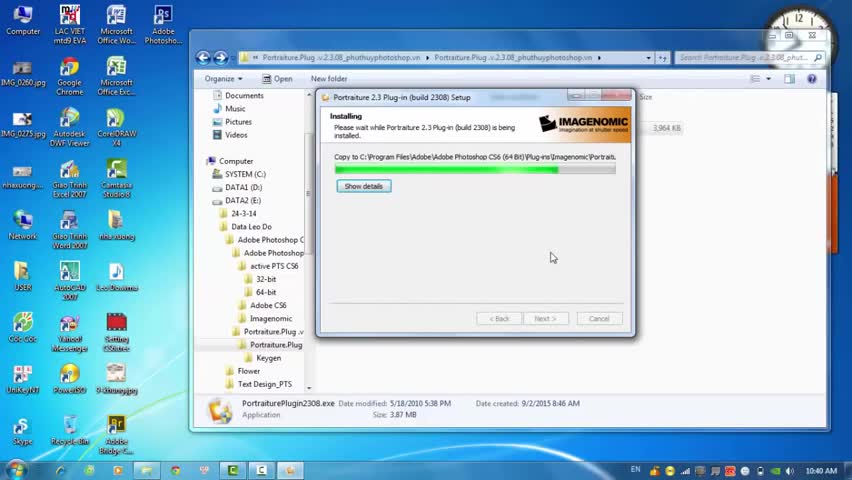Screen dimensions: 852x480
Task: Click New folder in Explorer toolbar
Action: [x=329, y=79]
